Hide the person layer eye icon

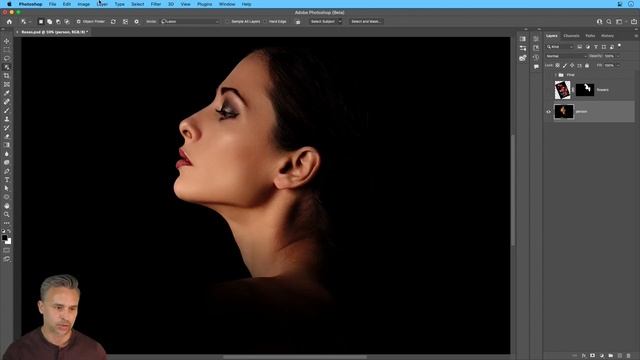[x=549, y=111]
